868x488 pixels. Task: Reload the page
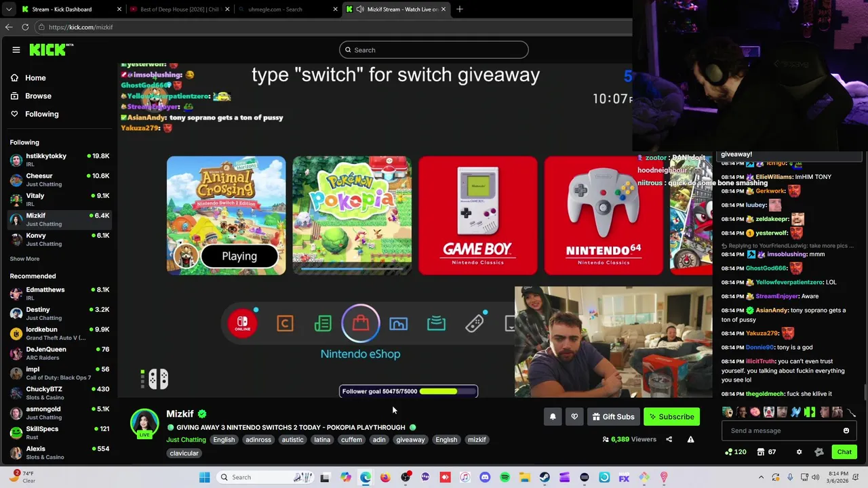click(25, 27)
